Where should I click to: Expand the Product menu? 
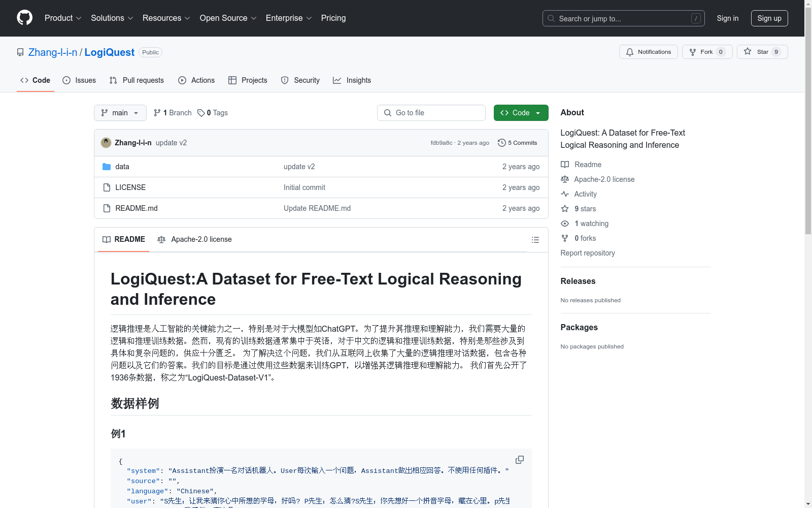[63, 18]
